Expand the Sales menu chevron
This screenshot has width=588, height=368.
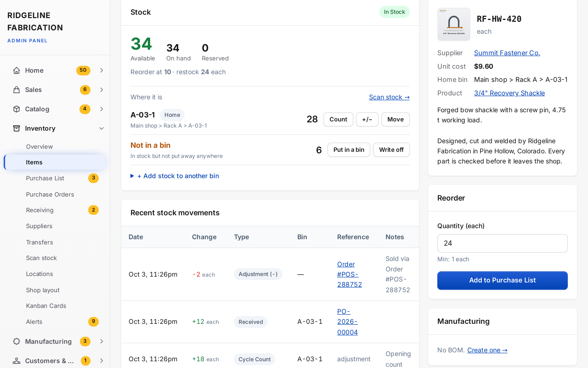pyautogui.click(x=102, y=90)
